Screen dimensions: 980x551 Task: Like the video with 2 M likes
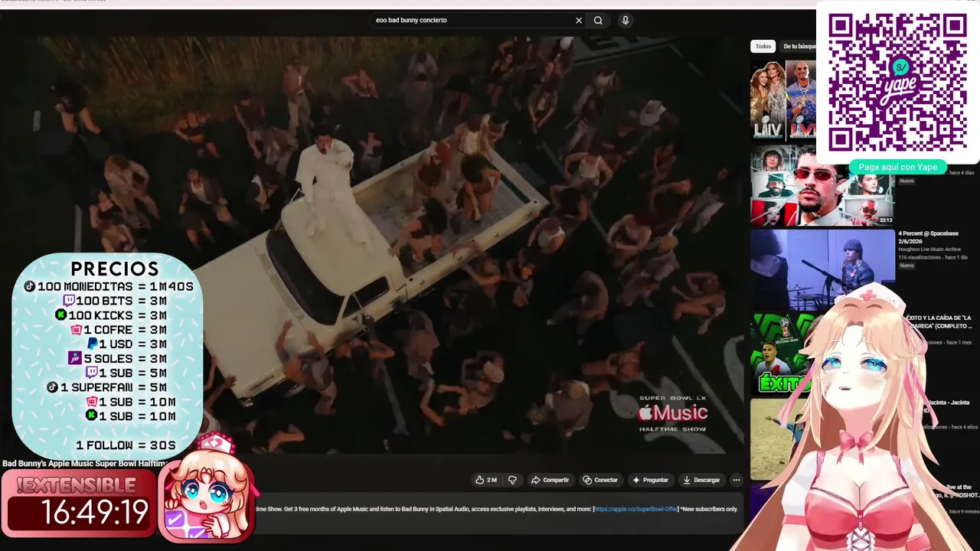[486, 480]
